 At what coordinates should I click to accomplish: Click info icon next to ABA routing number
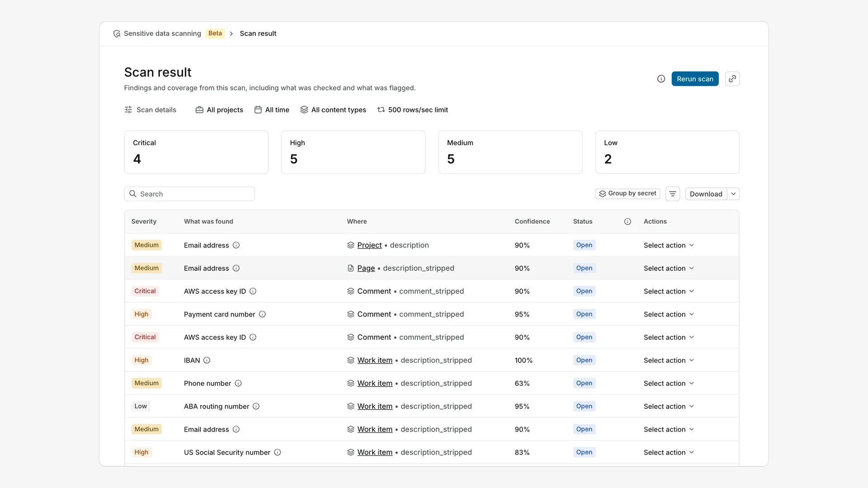(256, 406)
